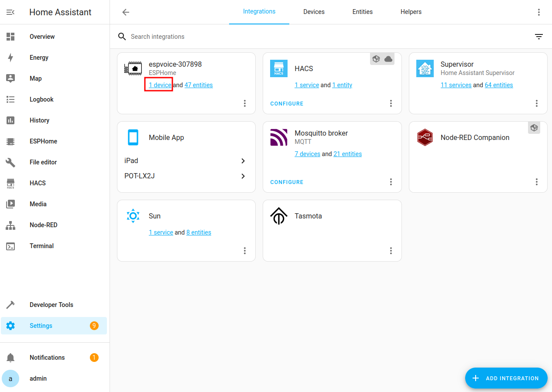Focus the Search integrations field
This screenshot has width=552, height=392.
(x=323, y=37)
